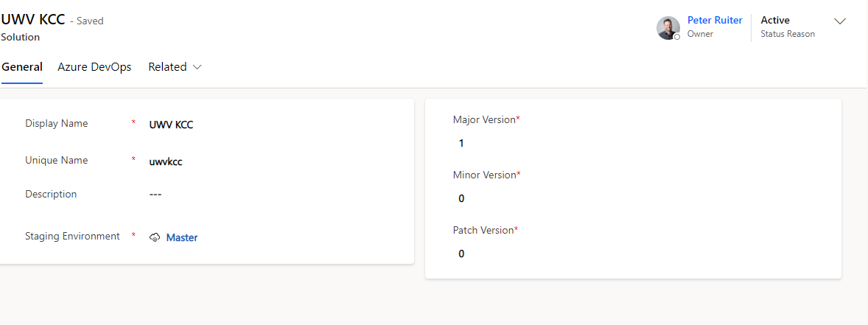Select the General tab
868x325 pixels.
click(x=22, y=67)
